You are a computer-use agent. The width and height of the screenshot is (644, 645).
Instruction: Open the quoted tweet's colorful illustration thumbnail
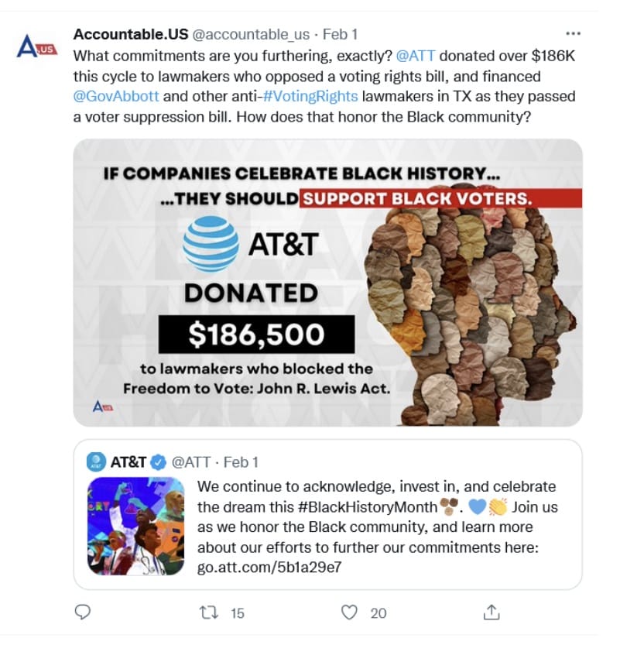pyautogui.click(x=135, y=526)
